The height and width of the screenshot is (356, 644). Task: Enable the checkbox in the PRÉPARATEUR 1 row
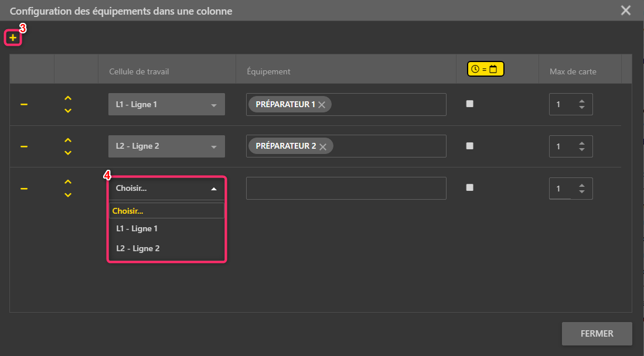(x=469, y=104)
